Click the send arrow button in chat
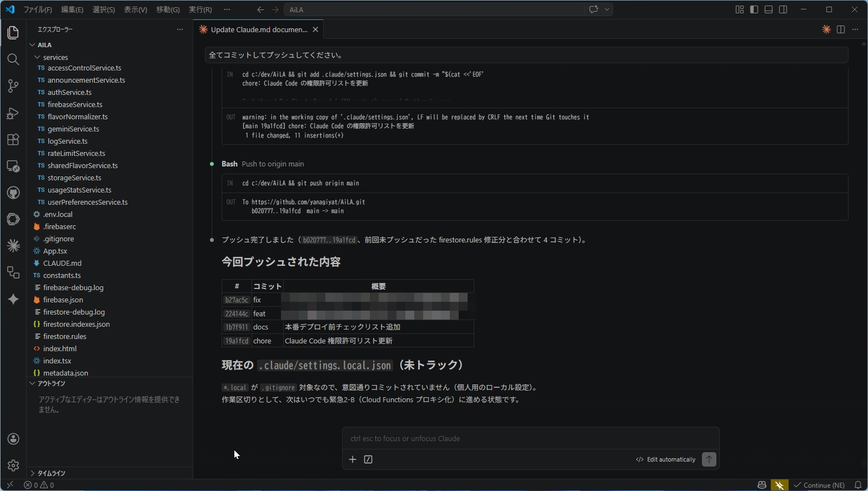The image size is (868, 491). [709, 459]
